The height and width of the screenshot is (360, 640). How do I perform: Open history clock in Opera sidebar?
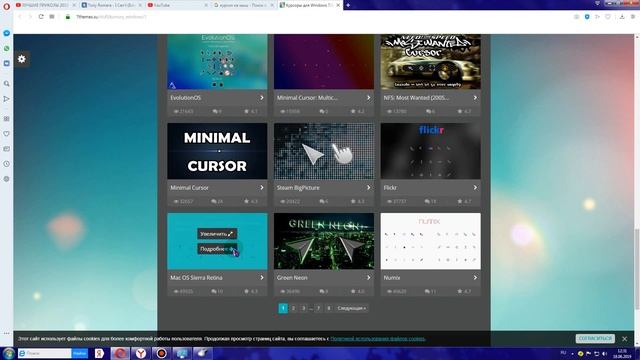[7, 164]
